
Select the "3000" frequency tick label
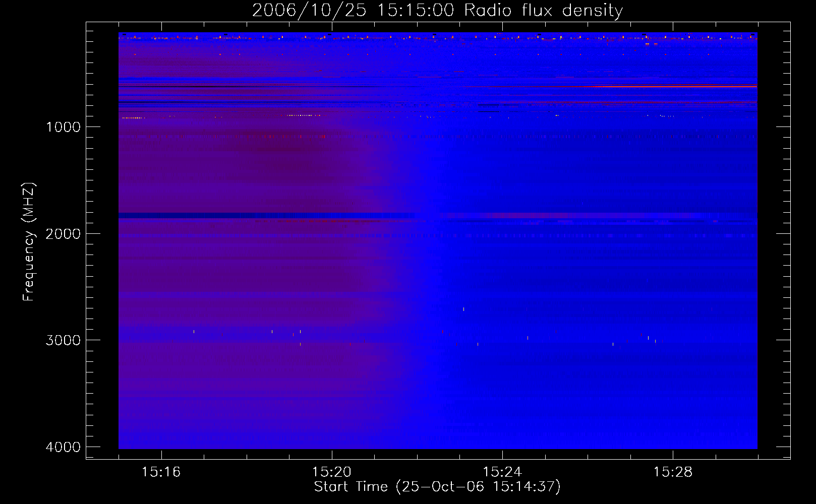[x=63, y=340]
